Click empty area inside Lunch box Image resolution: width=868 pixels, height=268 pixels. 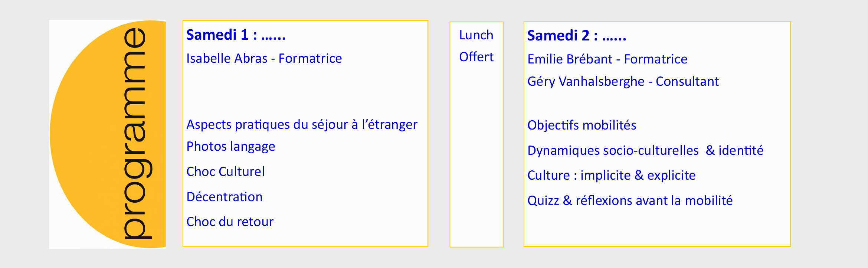pos(476,156)
